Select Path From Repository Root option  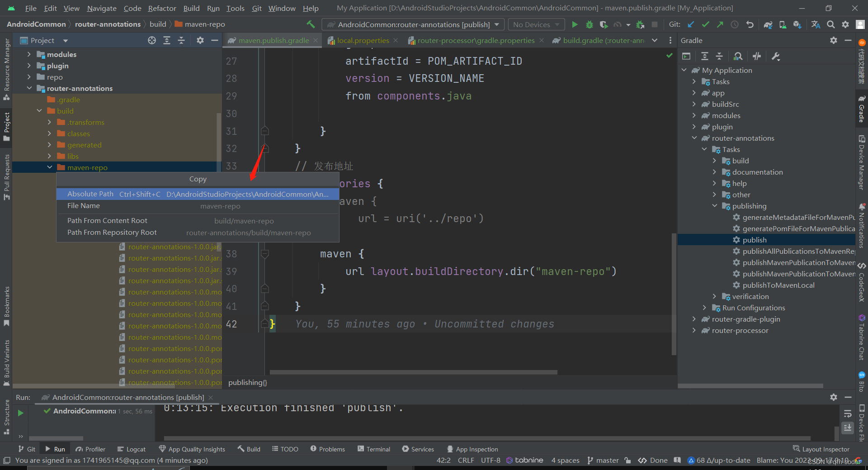click(x=198, y=233)
